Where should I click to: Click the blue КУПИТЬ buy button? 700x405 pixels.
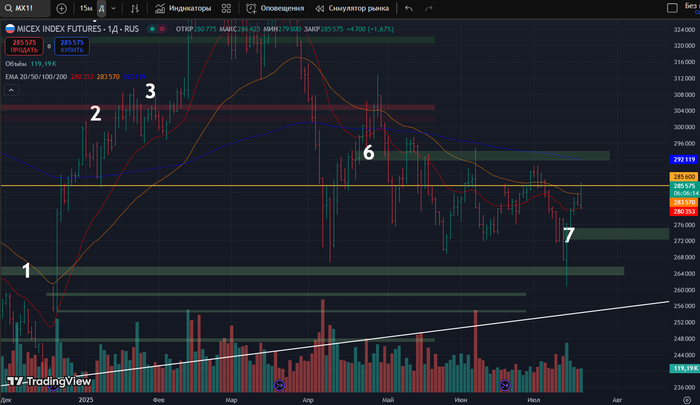(x=71, y=44)
